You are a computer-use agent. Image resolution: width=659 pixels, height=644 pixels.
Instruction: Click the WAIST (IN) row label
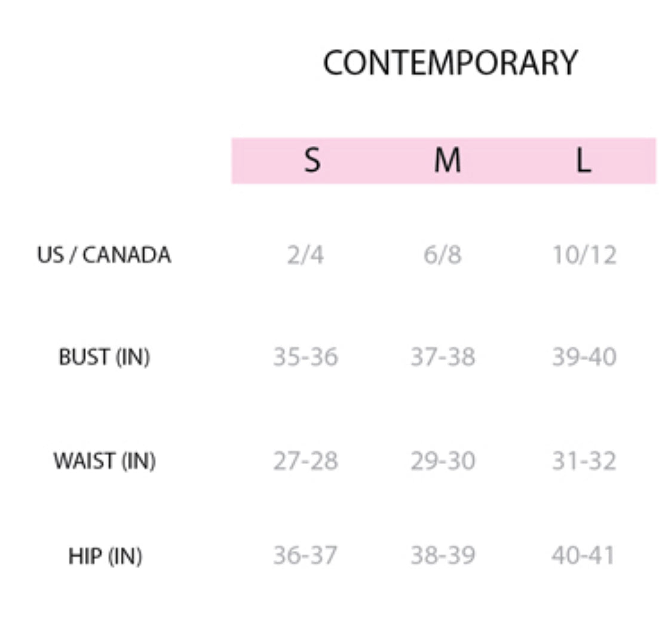104,461
